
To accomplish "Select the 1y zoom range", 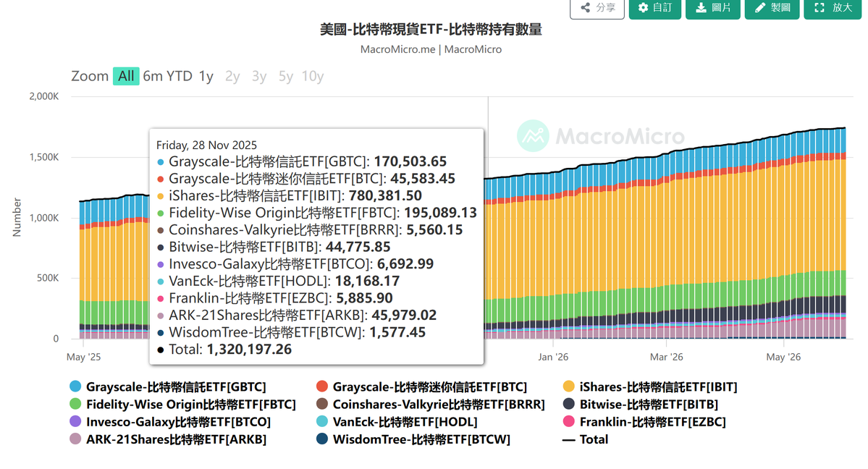I will (206, 76).
